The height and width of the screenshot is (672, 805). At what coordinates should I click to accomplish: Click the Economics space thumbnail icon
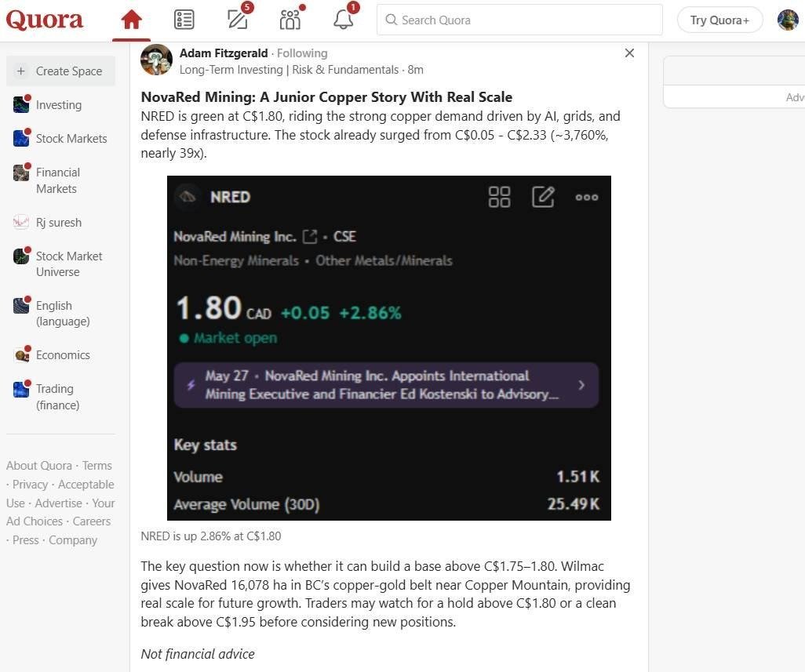[x=21, y=354]
